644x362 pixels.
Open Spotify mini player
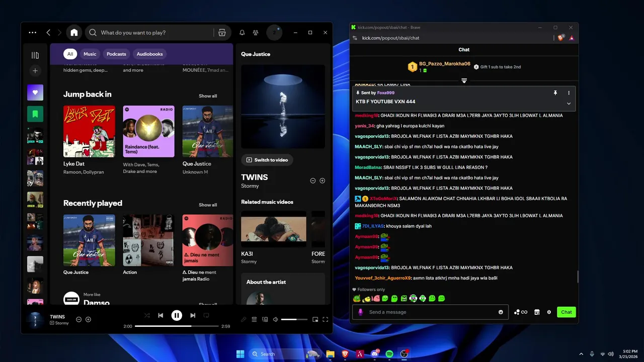[x=315, y=319]
